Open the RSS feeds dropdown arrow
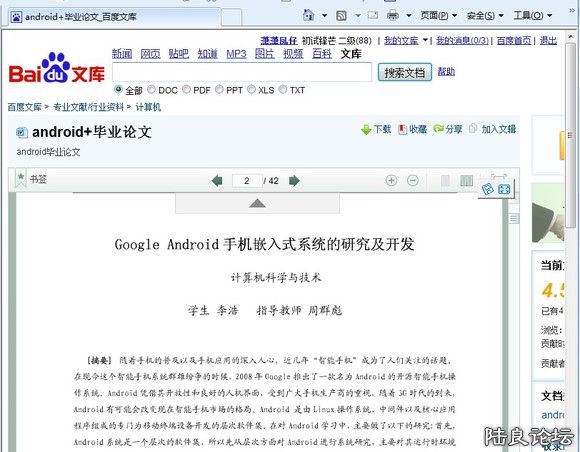Image resolution: width=580 pixels, height=452 pixels. click(358, 16)
